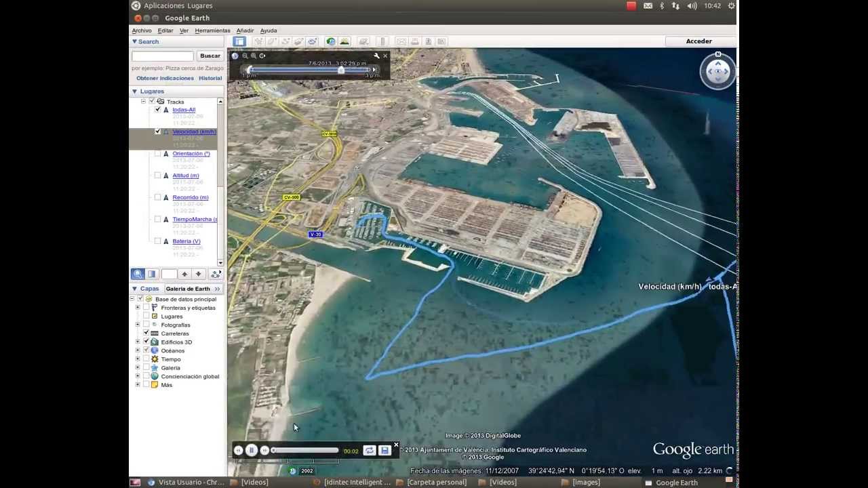Close the tour playback controls
The height and width of the screenshot is (488, 868).
click(x=396, y=445)
